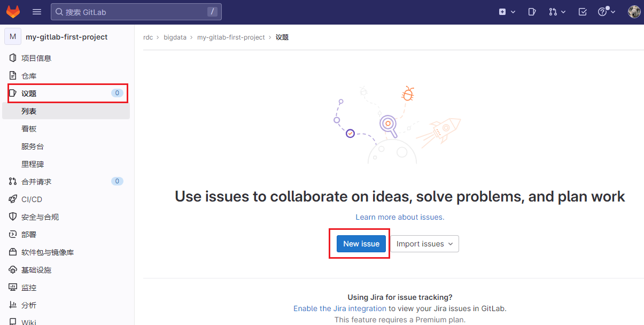Screen dimensions: 644x325
Task: Open Enable the Jira integration link
Action: click(x=340, y=308)
